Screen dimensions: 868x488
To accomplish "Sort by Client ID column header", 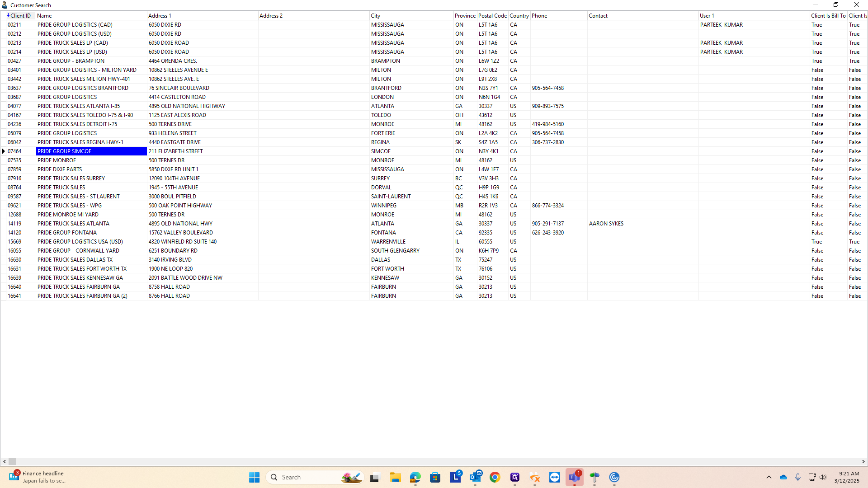I will tap(20, 16).
